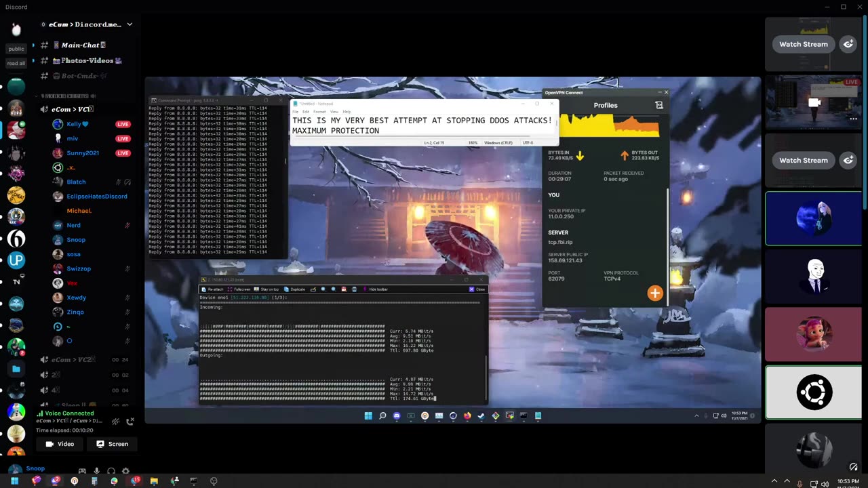Collapse the voice channels category header

[x=66, y=96]
